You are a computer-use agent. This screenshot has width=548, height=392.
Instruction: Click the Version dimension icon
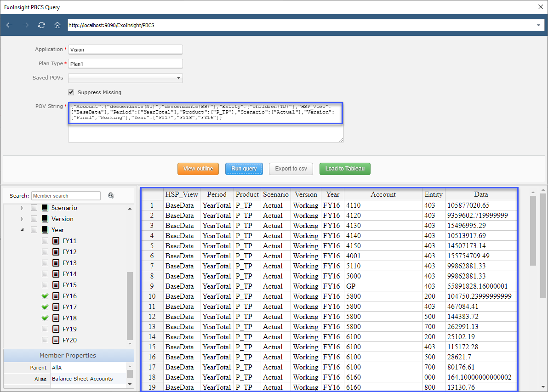point(45,219)
